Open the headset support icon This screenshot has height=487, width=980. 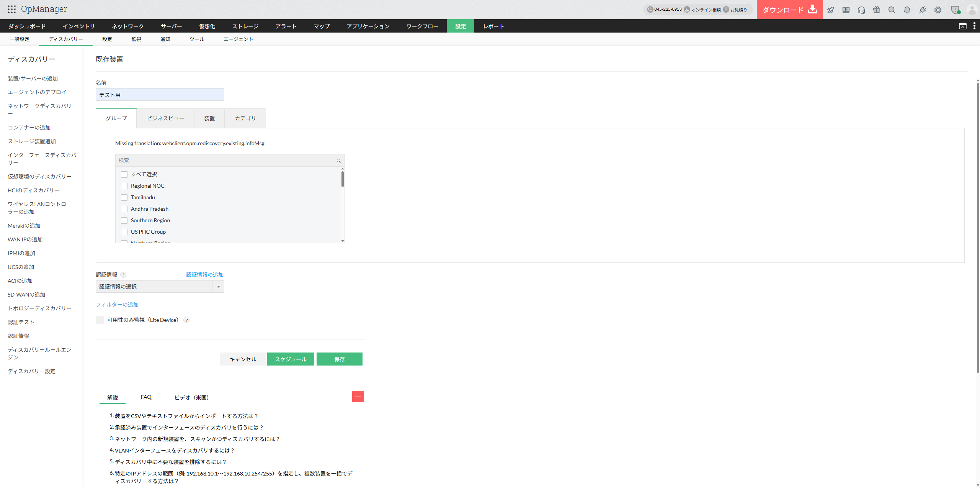pyautogui.click(x=861, y=10)
